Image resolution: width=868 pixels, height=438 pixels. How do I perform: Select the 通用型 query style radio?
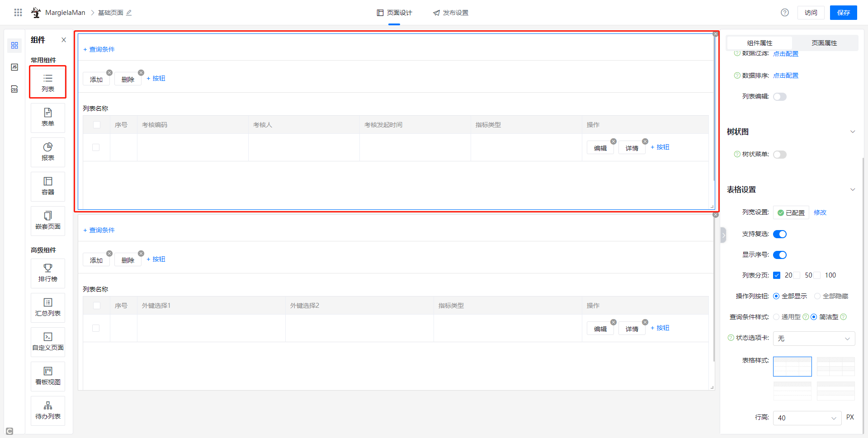776,317
